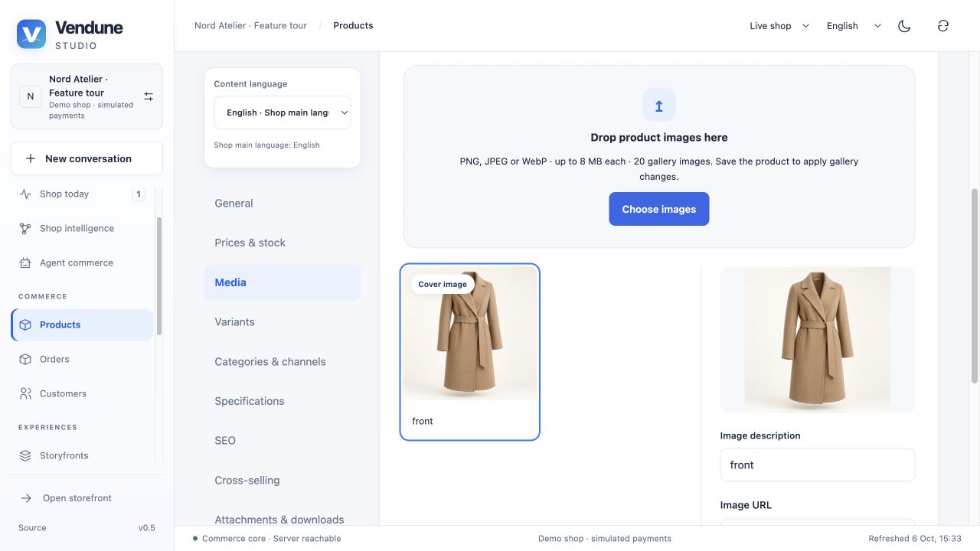Click the Shop today pulse icon
This screenshot has height=551, width=980.
(25, 194)
